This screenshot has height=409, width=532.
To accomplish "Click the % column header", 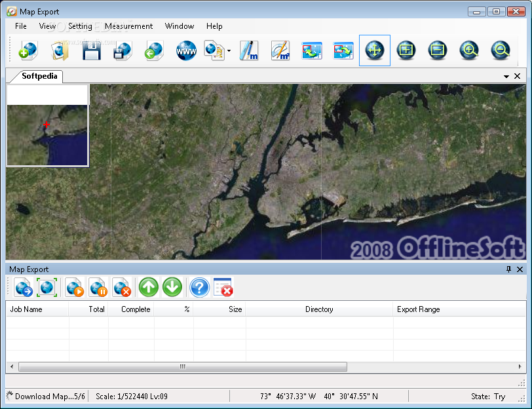I will 174,309.
